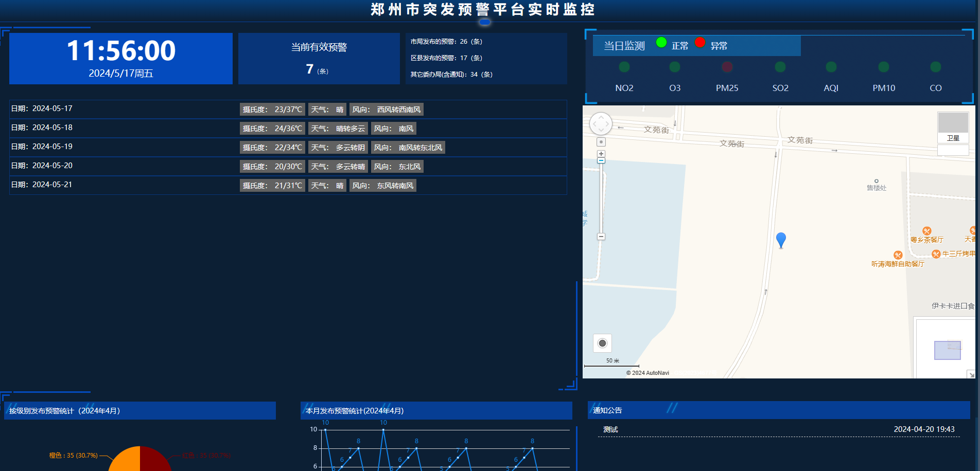Viewport: 980px width, 471px height.
Task: Select the 日期: 2024-05-19 forecast row
Action: 288,147
